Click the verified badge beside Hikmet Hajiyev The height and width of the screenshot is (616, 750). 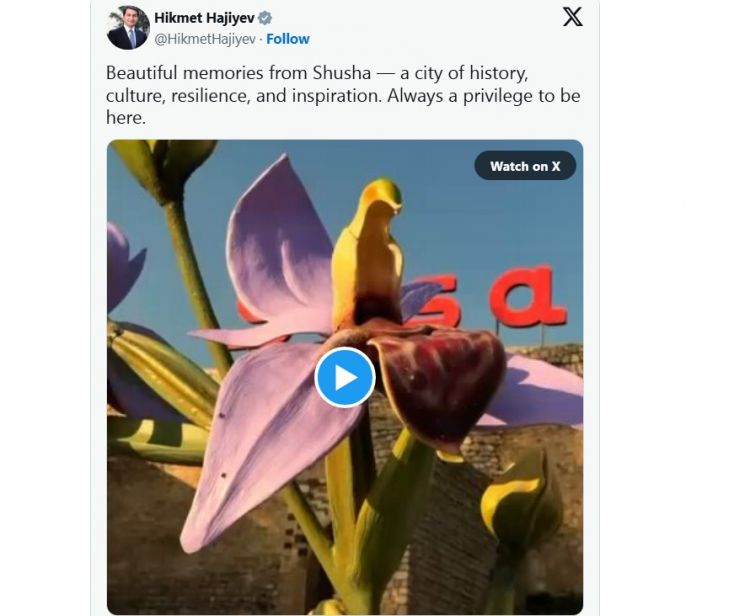[x=265, y=18]
